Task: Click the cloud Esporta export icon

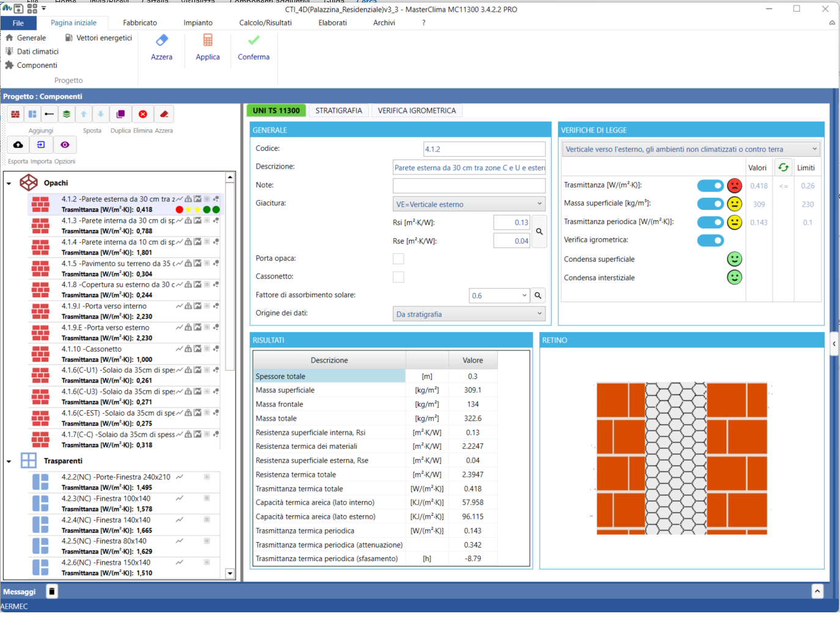Action: [x=18, y=145]
